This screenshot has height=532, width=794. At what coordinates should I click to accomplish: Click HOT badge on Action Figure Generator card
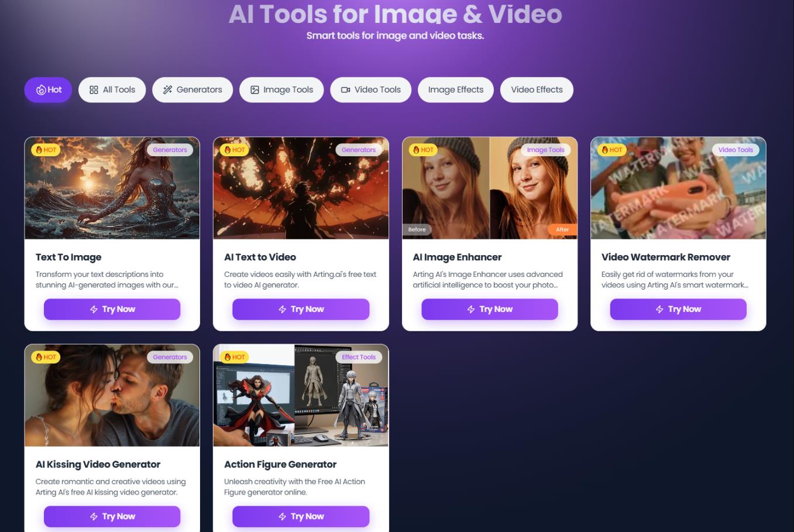[x=234, y=357]
